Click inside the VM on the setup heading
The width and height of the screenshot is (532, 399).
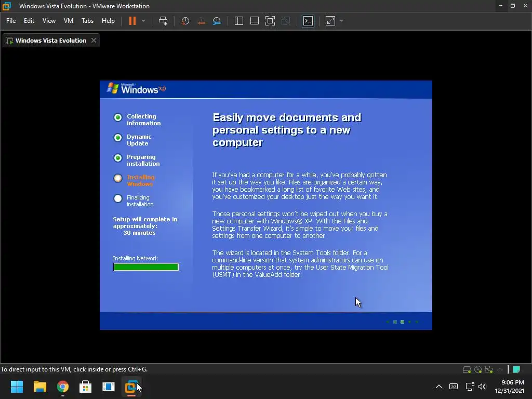click(x=287, y=130)
